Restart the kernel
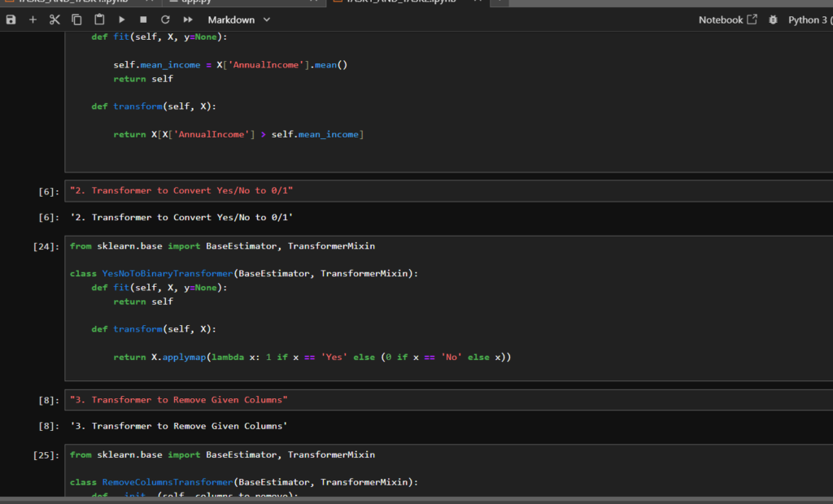This screenshot has width=833, height=504. click(165, 20)
